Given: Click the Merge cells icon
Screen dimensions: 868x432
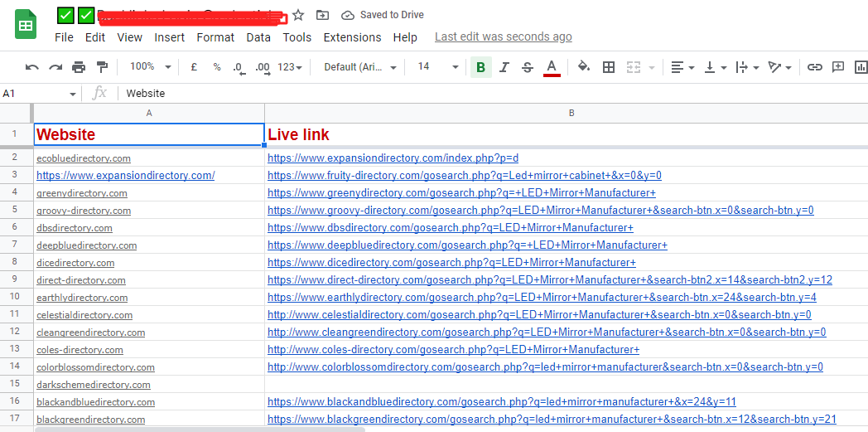Looking at the screenshot, I should 634,67.
